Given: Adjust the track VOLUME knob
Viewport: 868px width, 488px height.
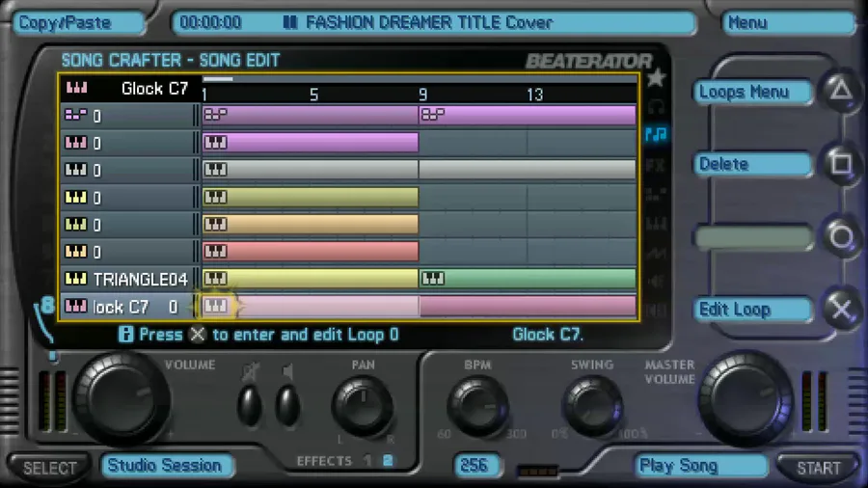Looking at the screenshot, I should tap(121, 397).
